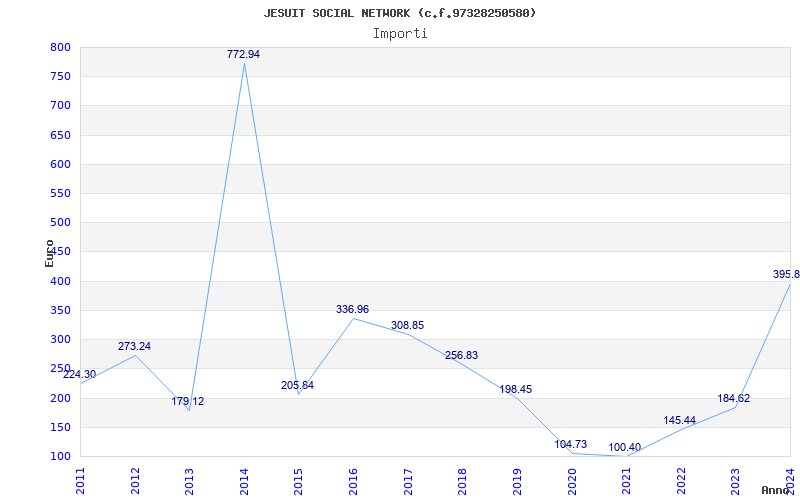Image resolution: width=800 pixels, height=500 pixels.
Task: Click the 2021 x-axis year label
Action: (x=626, y=481)
